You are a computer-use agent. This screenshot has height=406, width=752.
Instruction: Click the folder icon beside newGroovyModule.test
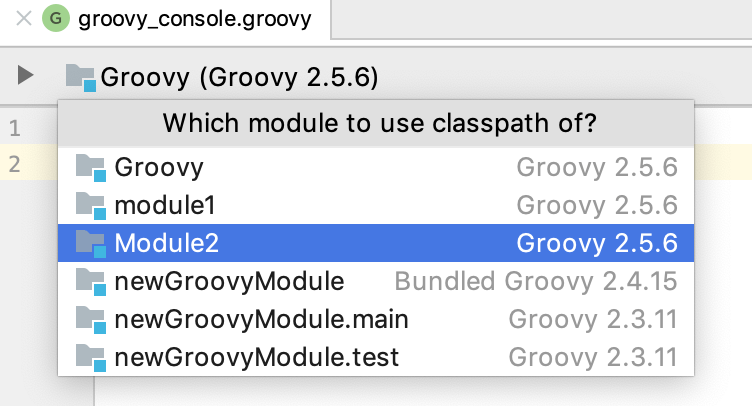pos(92,357)
